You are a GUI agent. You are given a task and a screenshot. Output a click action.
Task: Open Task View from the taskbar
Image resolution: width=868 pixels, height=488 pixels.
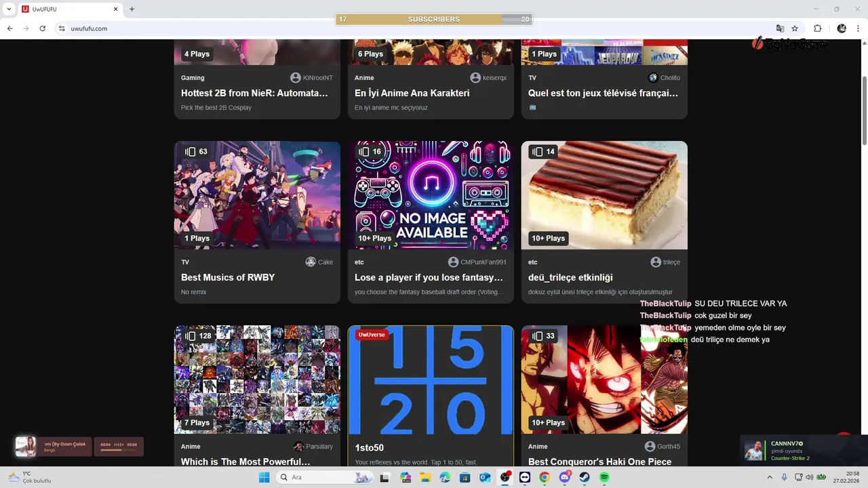coord(385,477)
